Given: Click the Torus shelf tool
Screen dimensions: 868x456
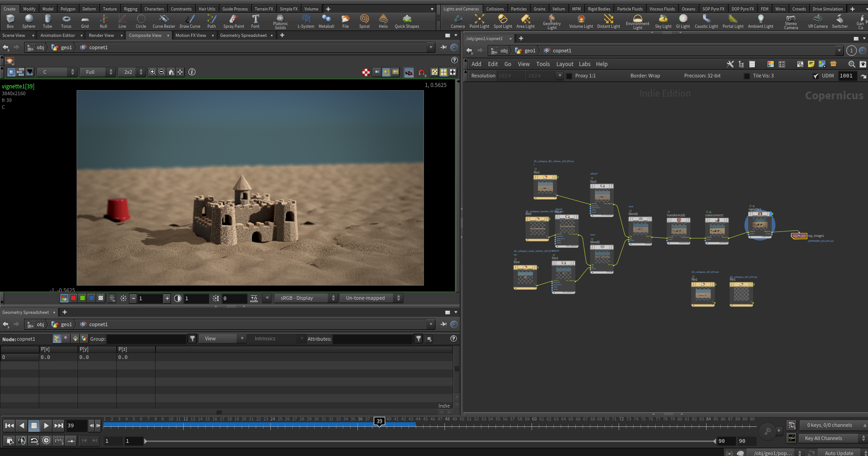Looking at the screenshot, I should 66,21.
